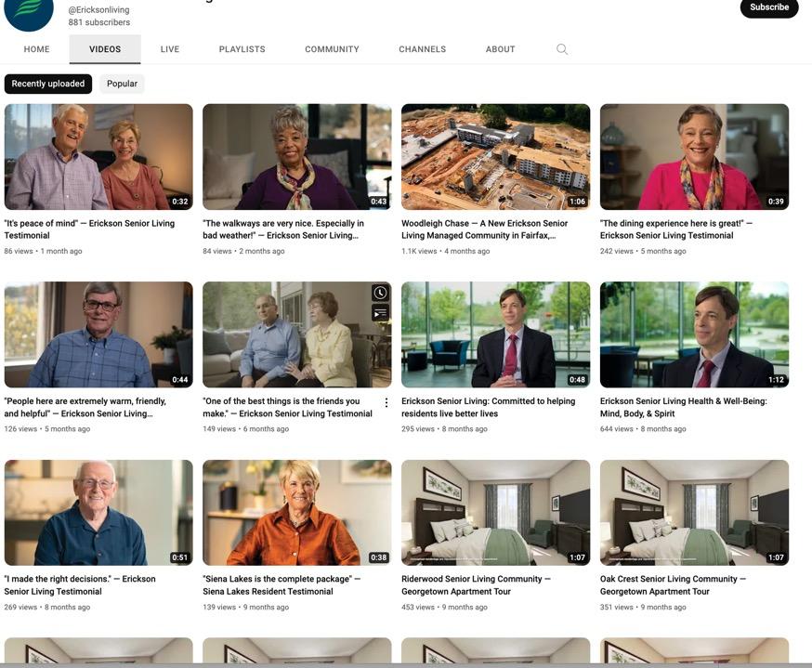Sort videos by the Popular chip
812x668 pixels.
(123, 84)
